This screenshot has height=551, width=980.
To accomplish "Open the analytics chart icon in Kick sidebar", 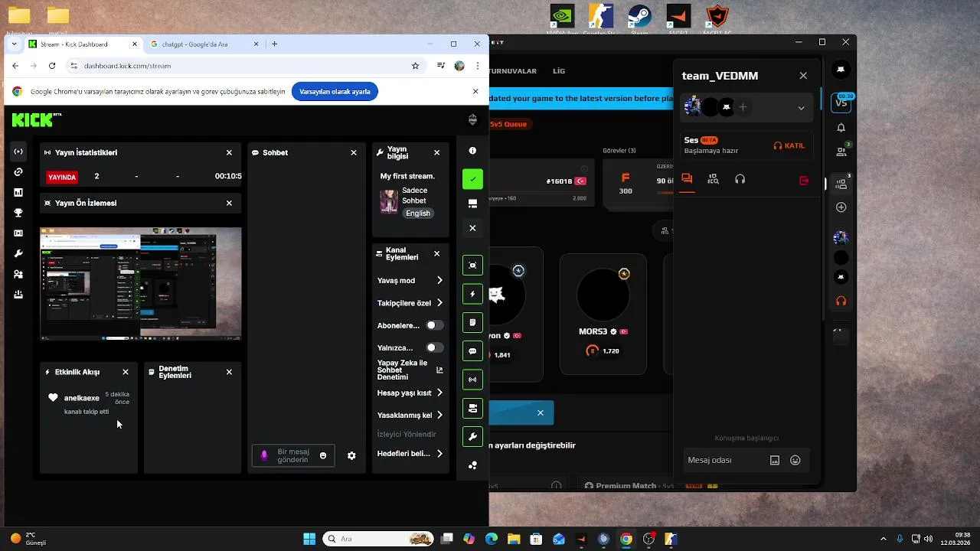I will pos(18,193).
